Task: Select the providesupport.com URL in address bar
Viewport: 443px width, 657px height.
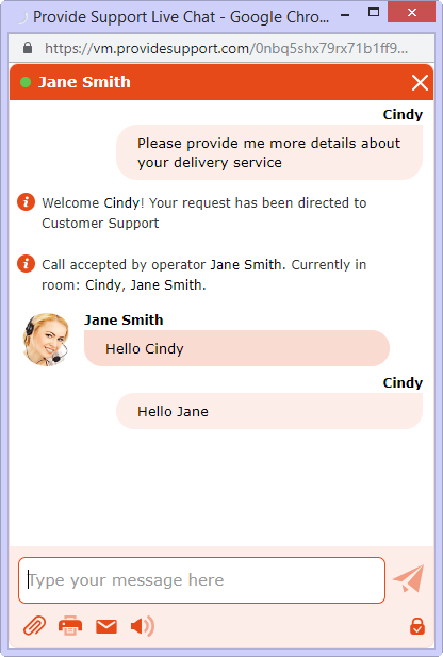Action: [226, 49]
